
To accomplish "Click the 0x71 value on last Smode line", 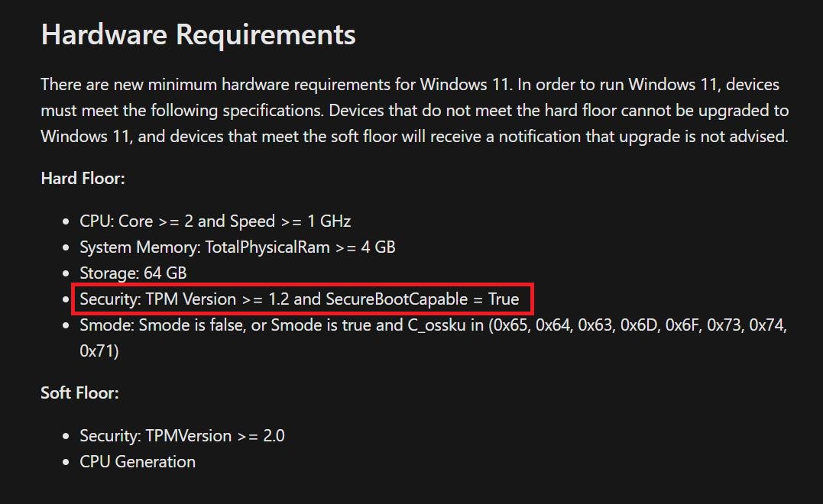I will (99, 351).
